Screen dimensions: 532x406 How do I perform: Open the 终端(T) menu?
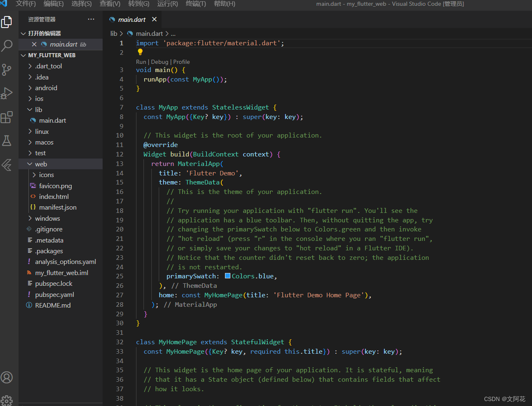click(x=196, y=4)
